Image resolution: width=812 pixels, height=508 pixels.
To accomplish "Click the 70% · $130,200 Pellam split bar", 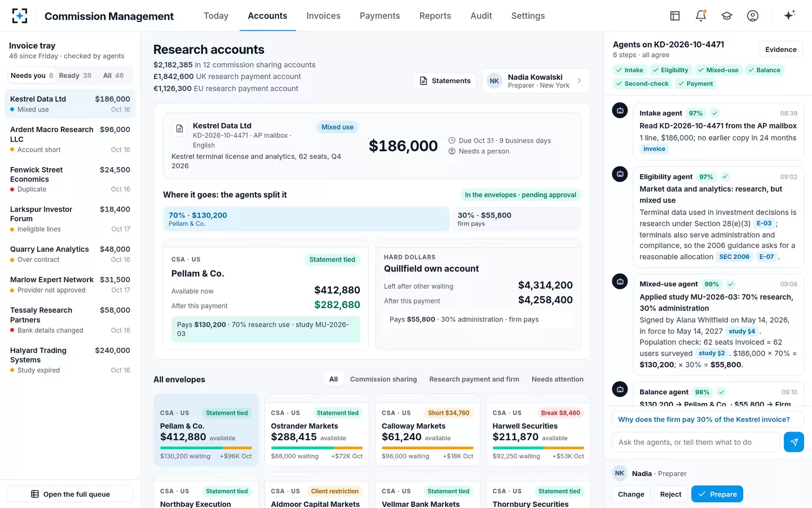I will pyautogui.click(x=307, y=219).
